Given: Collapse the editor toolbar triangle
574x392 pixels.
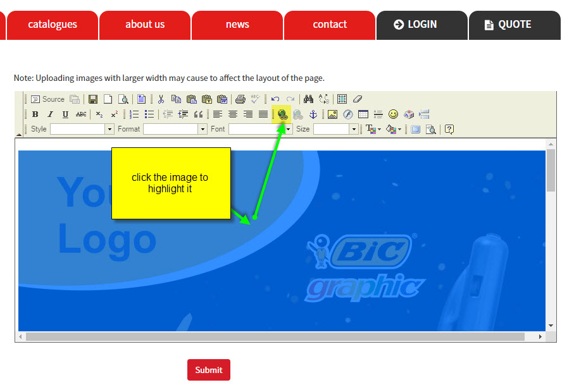Looking at the screenshot, I should pyautogui.click(x=19, y=135).
